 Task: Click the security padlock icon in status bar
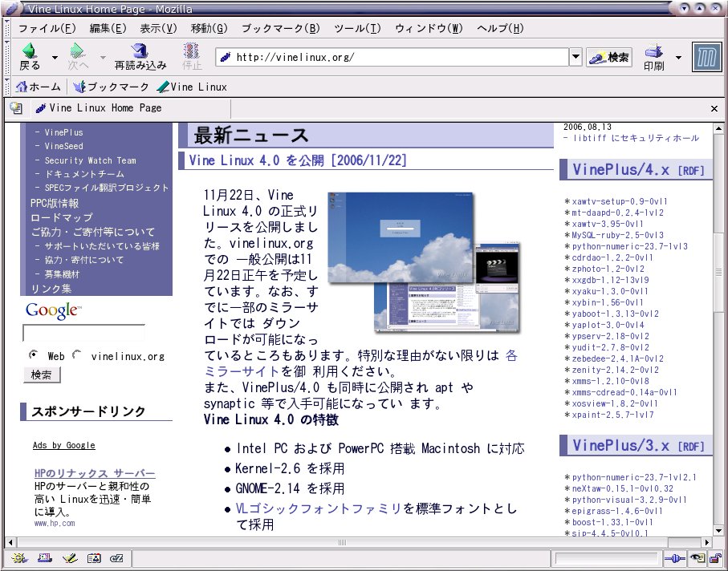point(715,558)
